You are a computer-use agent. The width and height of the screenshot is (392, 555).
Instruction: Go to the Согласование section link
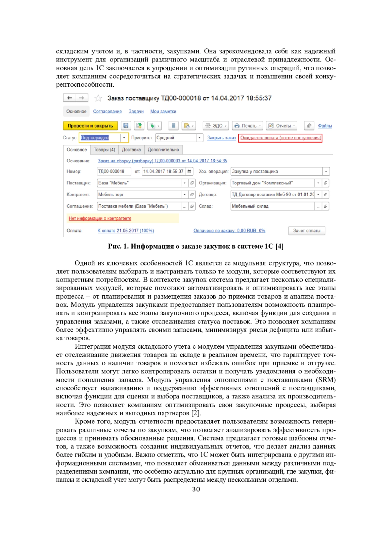click(107, 112)
